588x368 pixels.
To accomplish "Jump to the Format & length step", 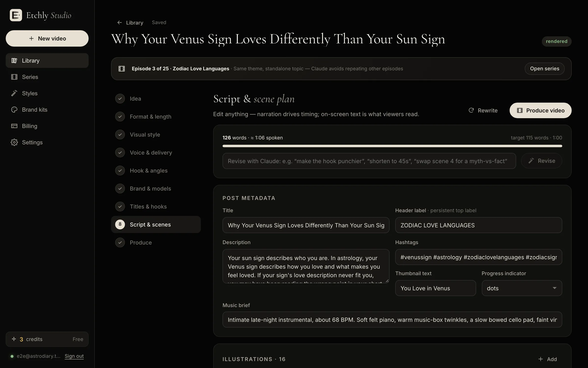I will tap(156, 117).
